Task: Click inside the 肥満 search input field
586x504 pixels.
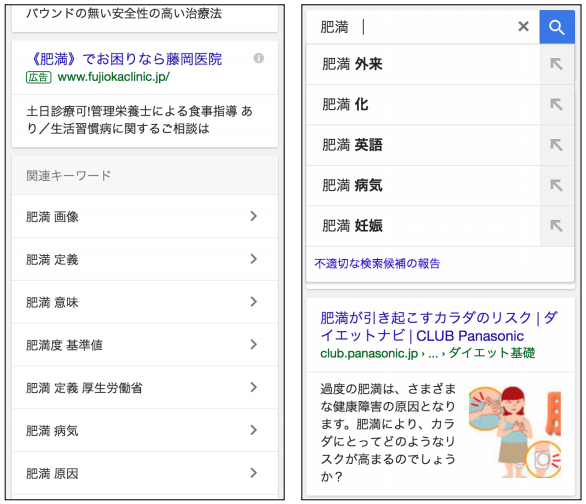Action: coord(410,27)
